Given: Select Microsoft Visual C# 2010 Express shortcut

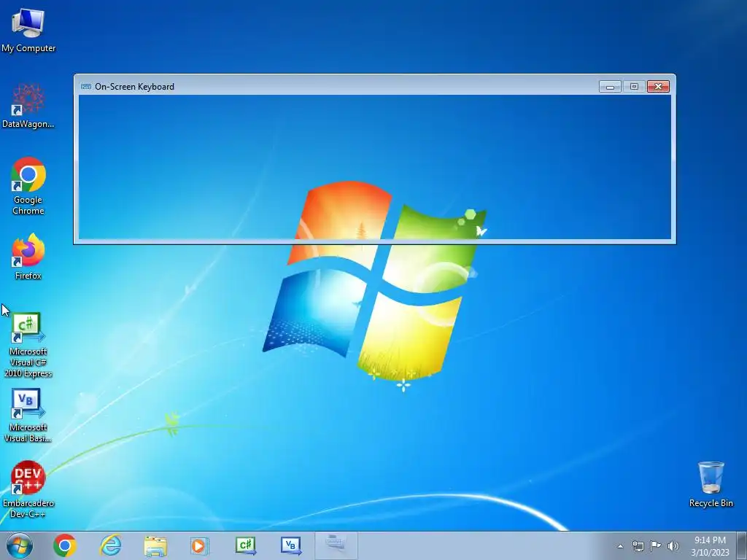Looking at the screenshot, I should pos(28,345).
